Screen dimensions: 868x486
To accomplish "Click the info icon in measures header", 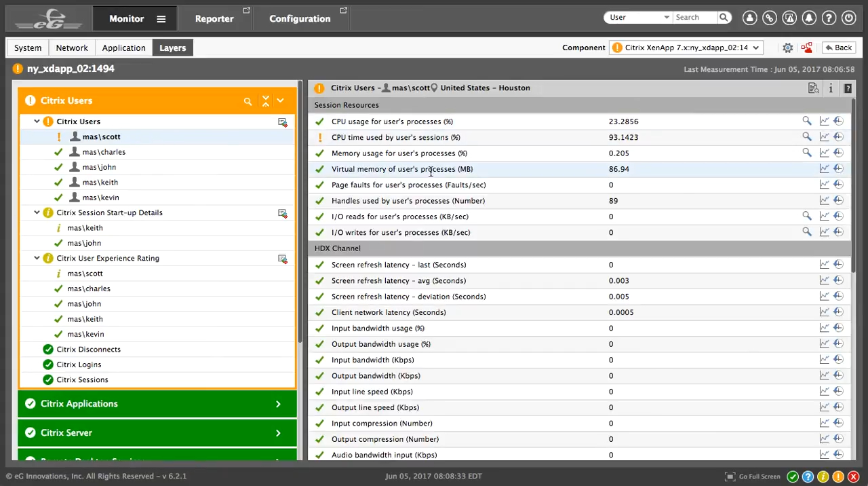I will [831, 88].
